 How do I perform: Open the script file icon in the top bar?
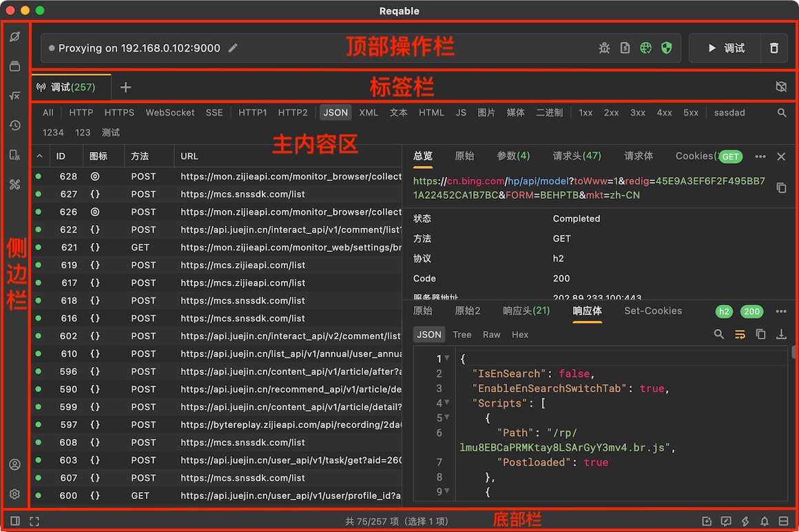(x=625, y=48)
